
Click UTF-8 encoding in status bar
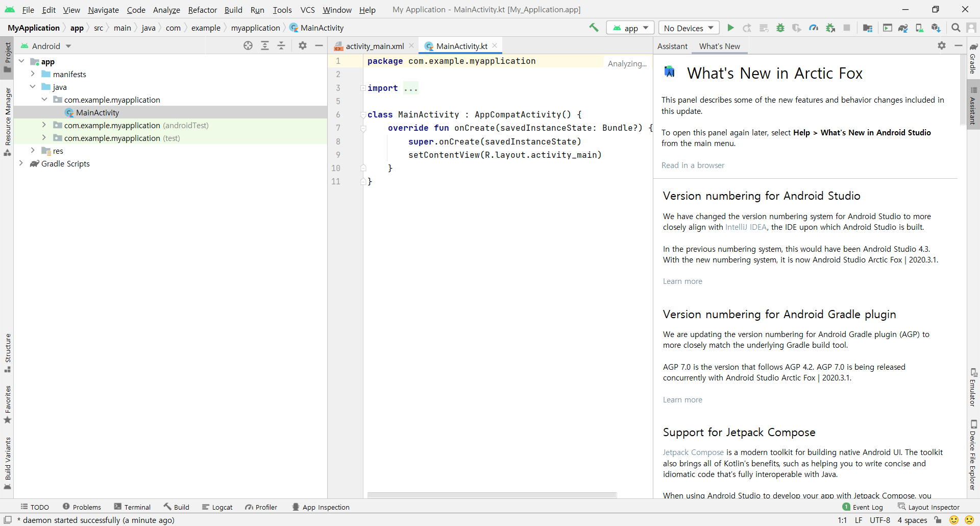point(879,520)
